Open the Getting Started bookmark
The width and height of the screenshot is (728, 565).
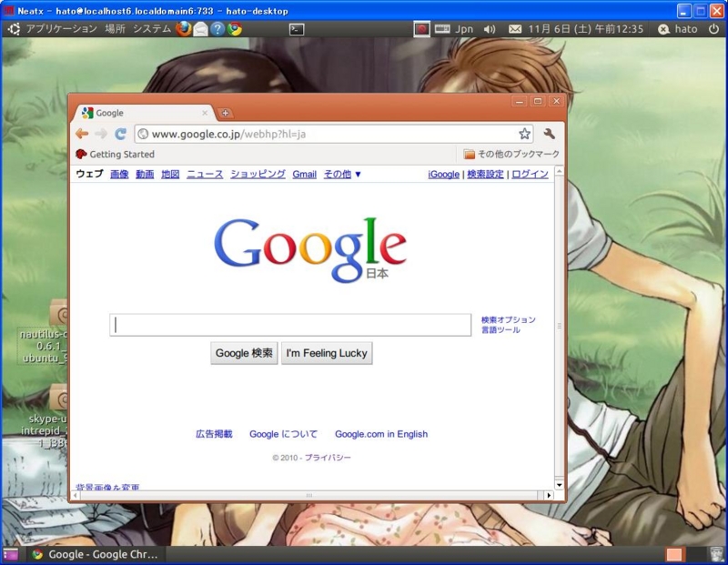[x=116, y=154]
